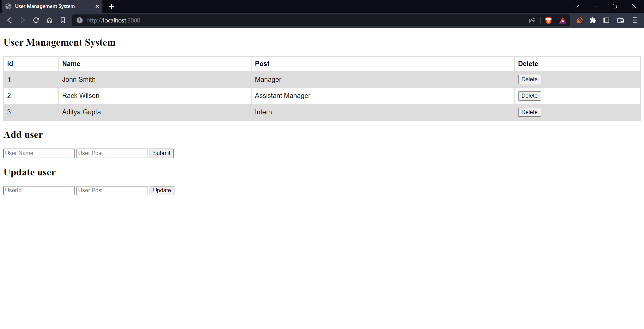
Task: Delete the user Aditya Gupta
Action: click(x=529, y=112)
